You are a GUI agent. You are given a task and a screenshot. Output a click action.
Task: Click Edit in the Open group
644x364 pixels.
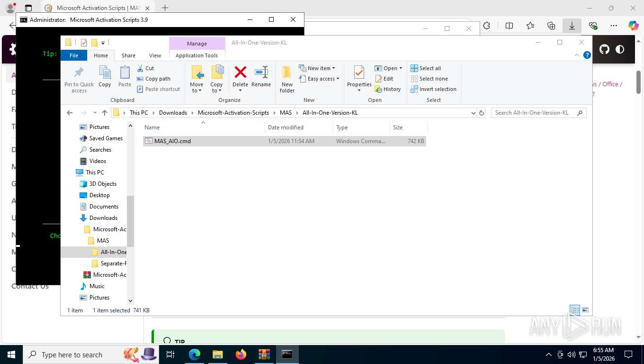384,79
